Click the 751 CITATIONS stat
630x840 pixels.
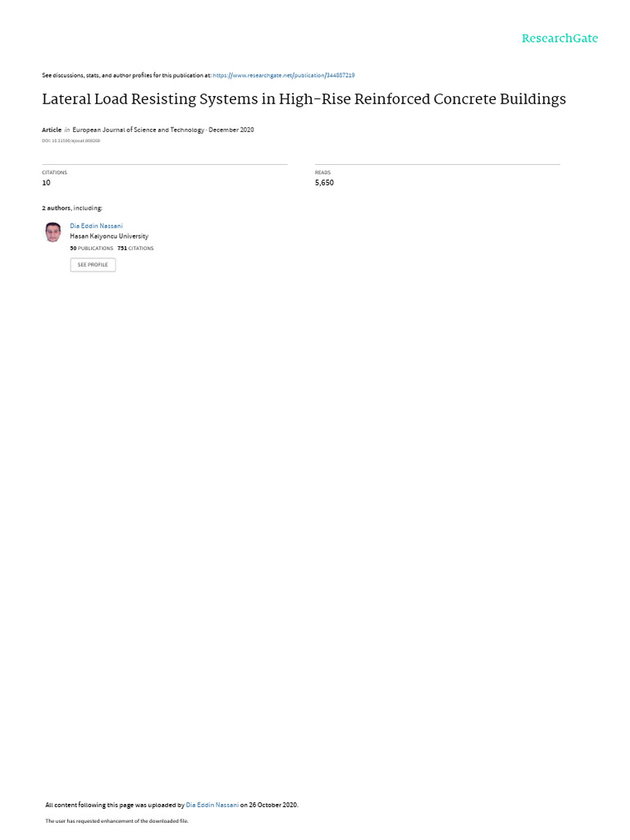tap(135, 249)
